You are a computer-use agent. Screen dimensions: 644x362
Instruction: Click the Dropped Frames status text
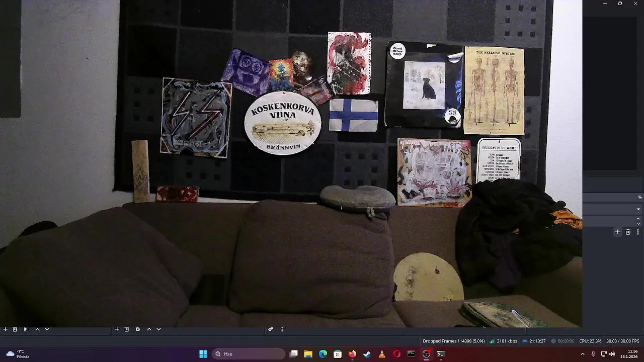[454, 341]
